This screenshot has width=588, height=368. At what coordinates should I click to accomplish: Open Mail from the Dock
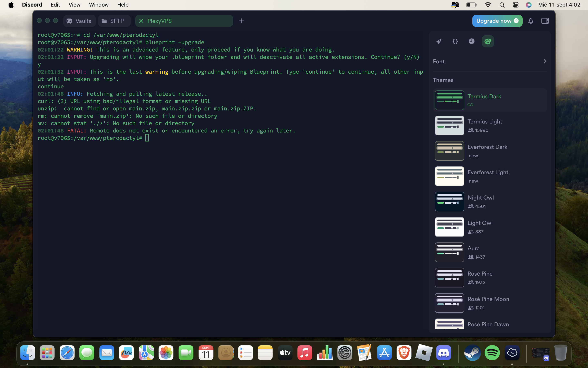tap(107, 353)
